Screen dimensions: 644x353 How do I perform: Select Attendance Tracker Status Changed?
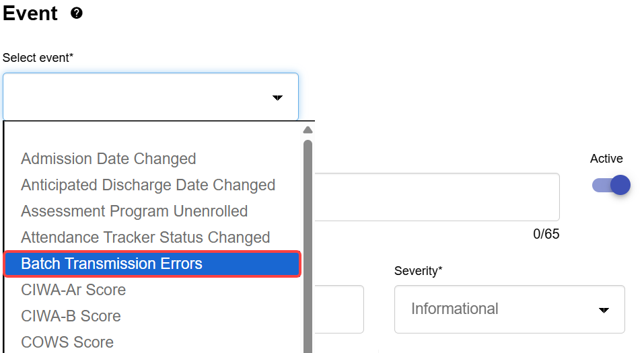(x=145, y=237)
